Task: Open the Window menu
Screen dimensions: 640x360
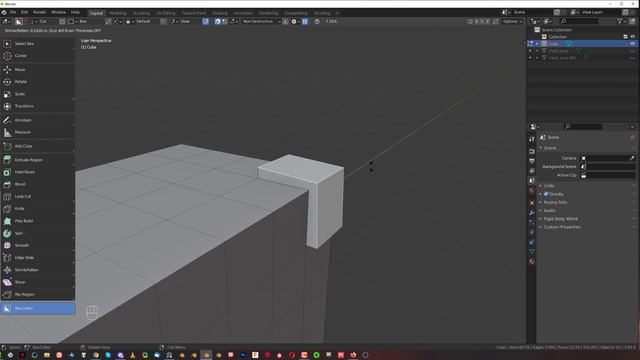Action: point(58,13)
